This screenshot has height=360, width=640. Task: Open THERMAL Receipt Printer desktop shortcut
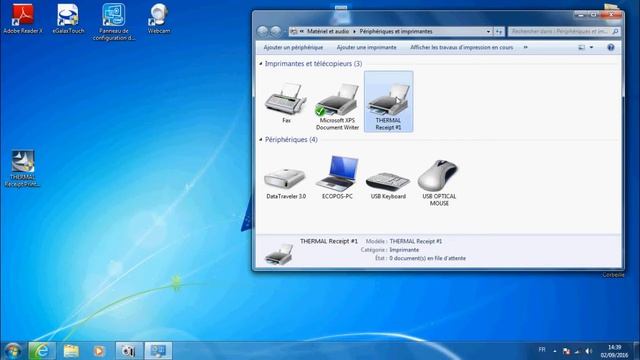22,169
